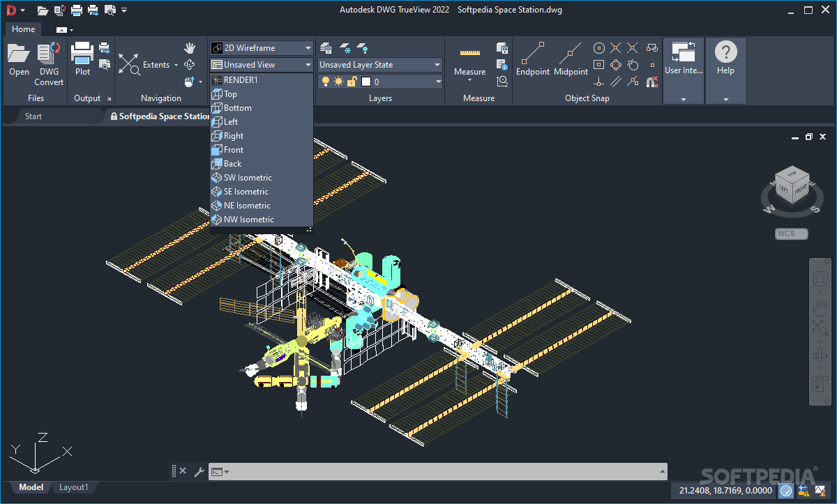Expand the Measure options arrow
The image size is (837, 504).
[470, 80]
